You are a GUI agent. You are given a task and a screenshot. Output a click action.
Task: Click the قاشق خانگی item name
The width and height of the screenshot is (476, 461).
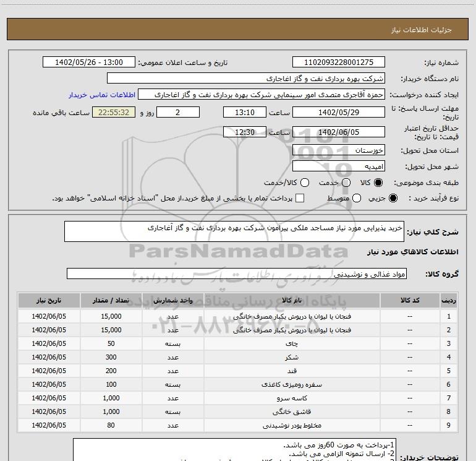[x=292, y=411]
